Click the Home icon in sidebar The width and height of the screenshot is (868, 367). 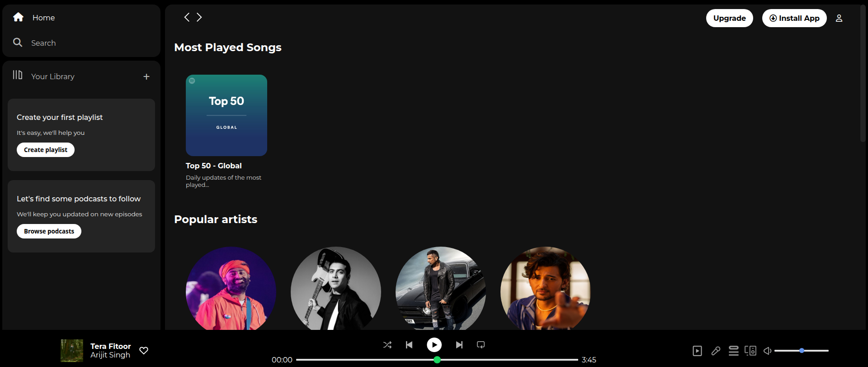click(x=18, y=17)
